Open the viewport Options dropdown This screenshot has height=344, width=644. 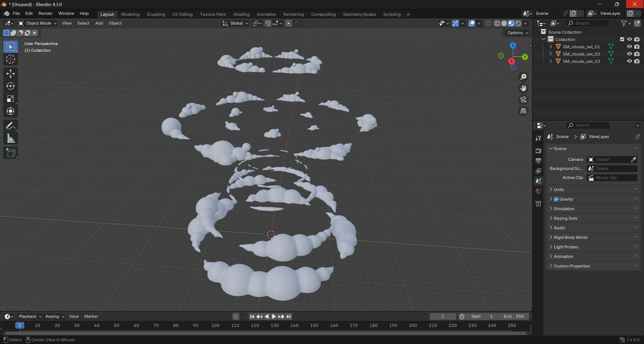click(517, 33)
